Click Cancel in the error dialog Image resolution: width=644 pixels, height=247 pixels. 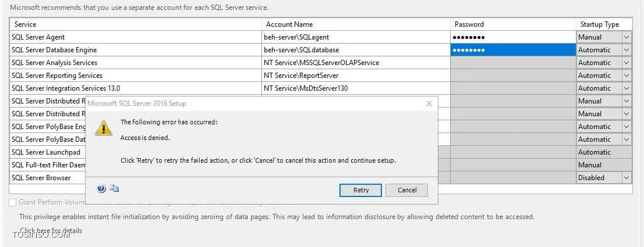(407, 190)
